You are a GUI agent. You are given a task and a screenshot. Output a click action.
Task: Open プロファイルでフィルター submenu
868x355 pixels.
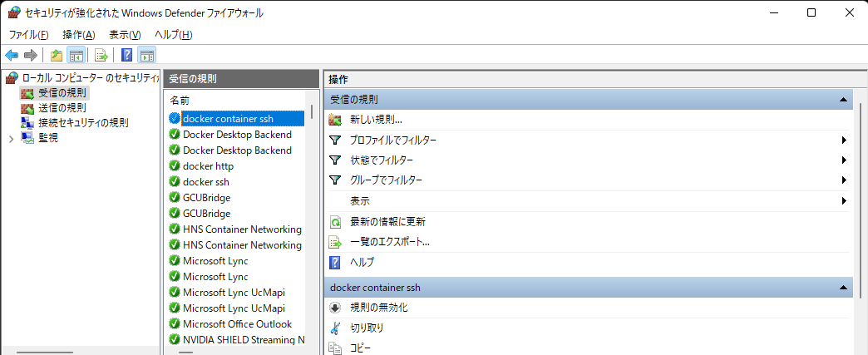[392, 140]
